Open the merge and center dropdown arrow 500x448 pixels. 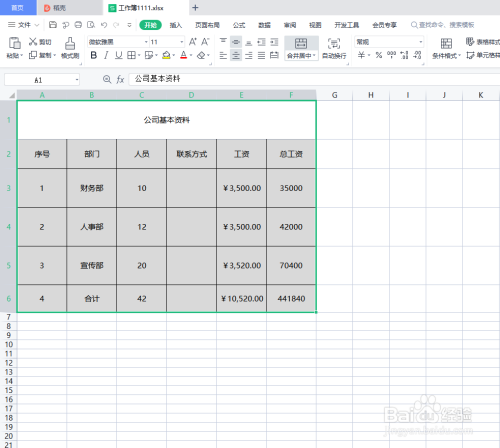[314, 55]
